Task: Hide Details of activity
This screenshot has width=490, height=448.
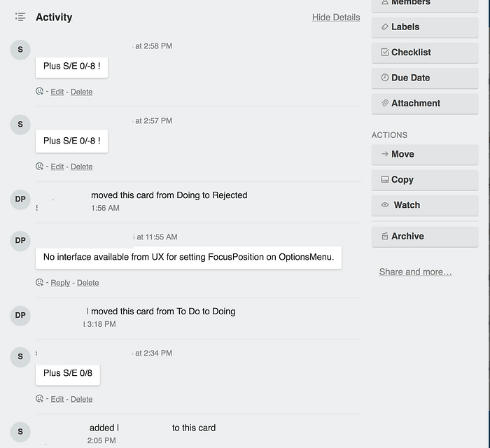Action: tap(336, 17)
